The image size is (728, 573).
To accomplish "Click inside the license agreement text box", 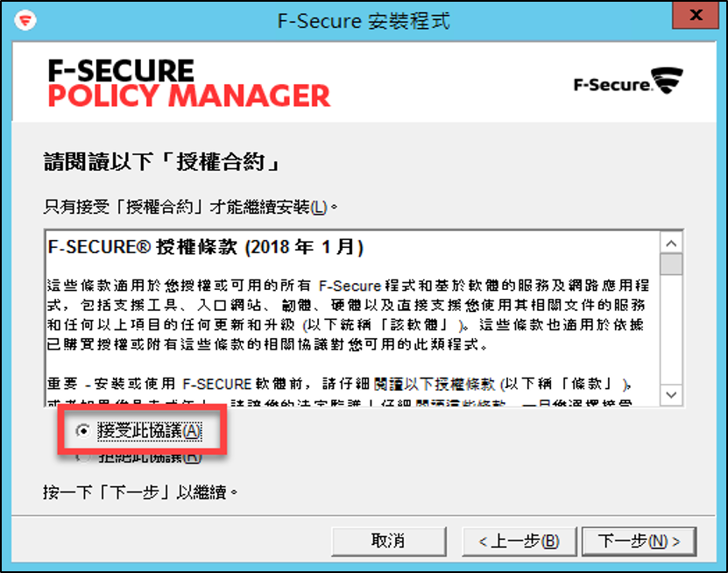I will (353, 319).
